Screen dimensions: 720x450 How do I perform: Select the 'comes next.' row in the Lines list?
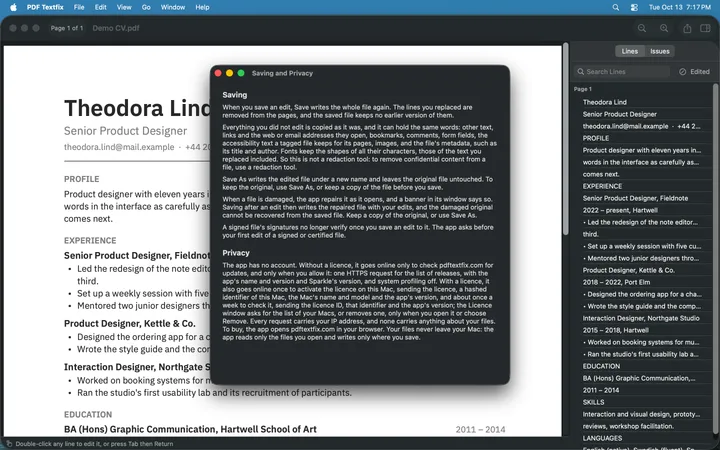(x=643, y=174)
